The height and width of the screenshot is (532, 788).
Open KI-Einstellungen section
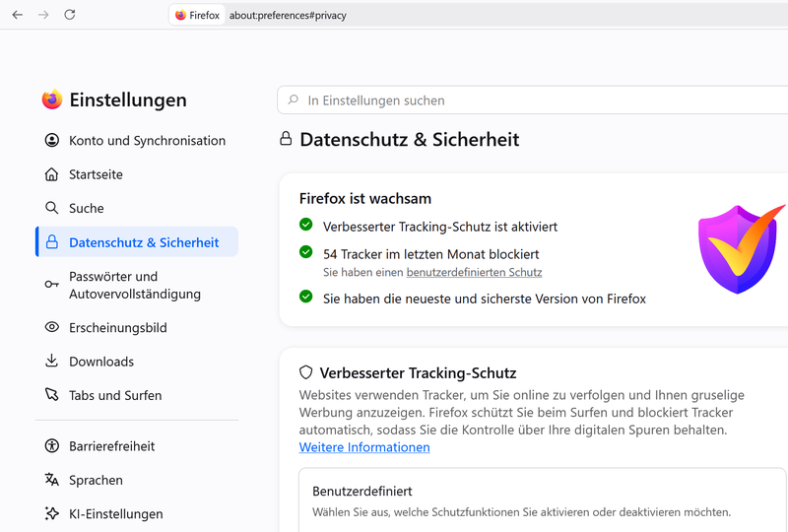(137, 514)
